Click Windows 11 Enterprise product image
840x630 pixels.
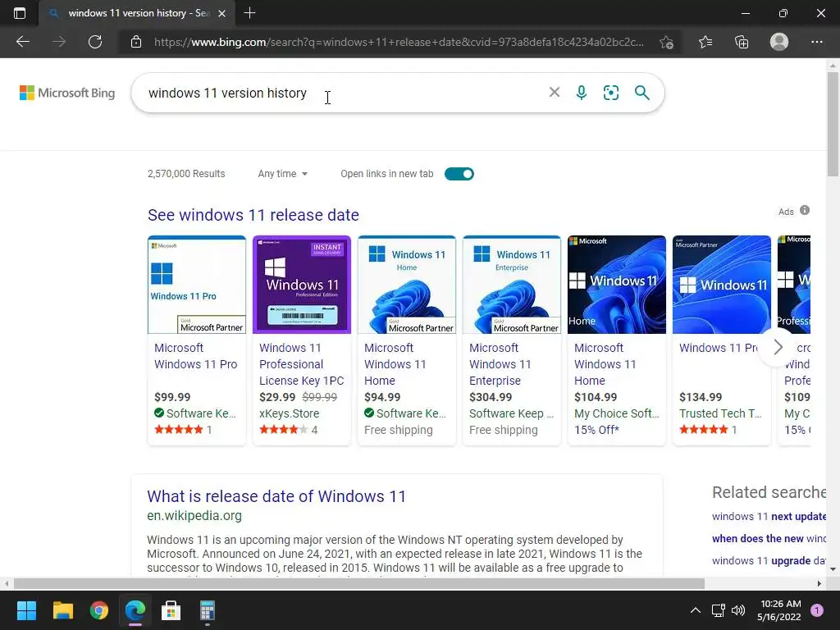tap(512, 285)
